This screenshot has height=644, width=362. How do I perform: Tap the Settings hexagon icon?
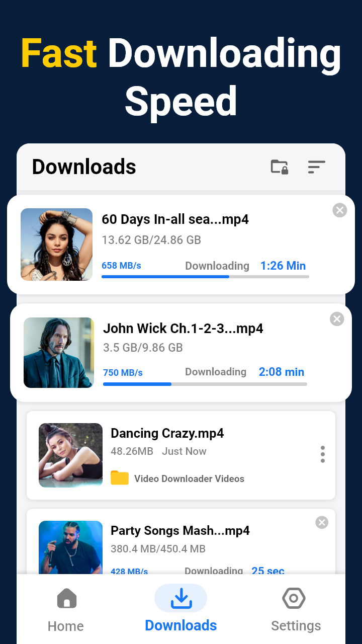294,599
